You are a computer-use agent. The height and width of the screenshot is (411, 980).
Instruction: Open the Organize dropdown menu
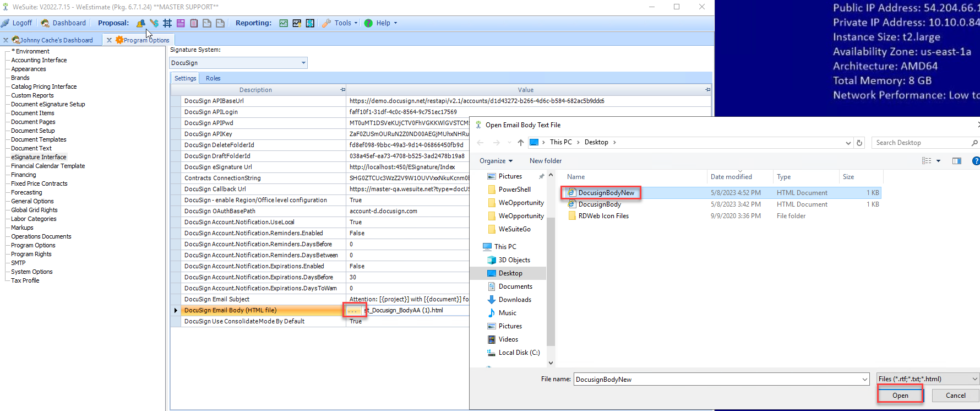(496, 161)
